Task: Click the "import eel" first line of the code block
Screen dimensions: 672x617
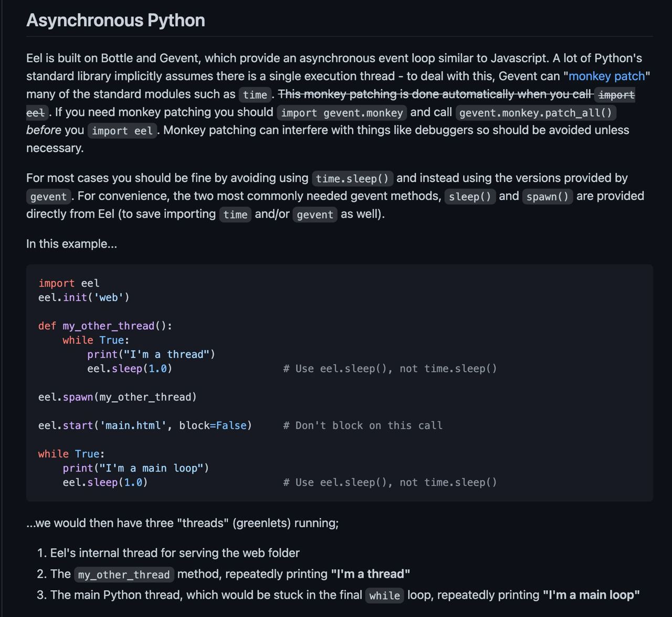Action: pyautogui.click(x=69, y=283)
